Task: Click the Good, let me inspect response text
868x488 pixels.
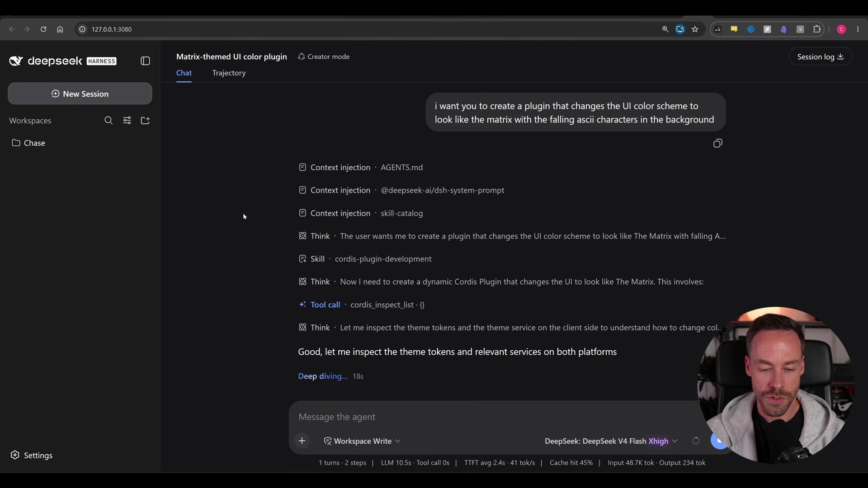Action: 457,352
